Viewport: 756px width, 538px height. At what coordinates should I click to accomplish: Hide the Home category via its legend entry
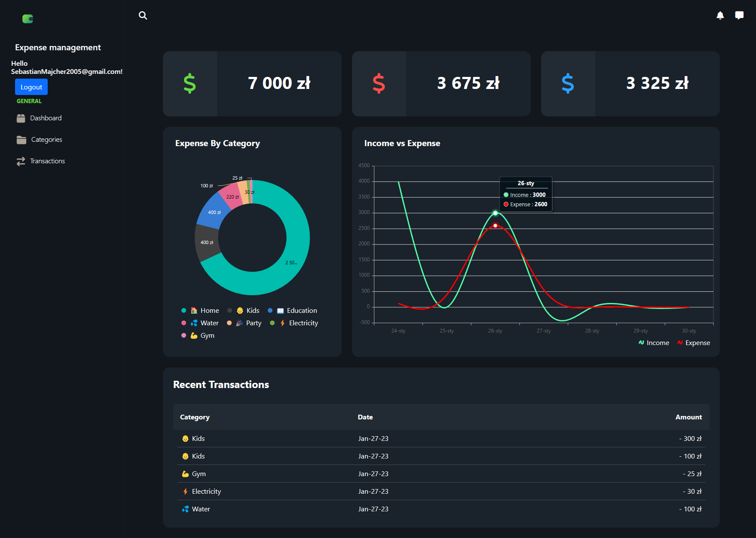[x=201, y=310]
